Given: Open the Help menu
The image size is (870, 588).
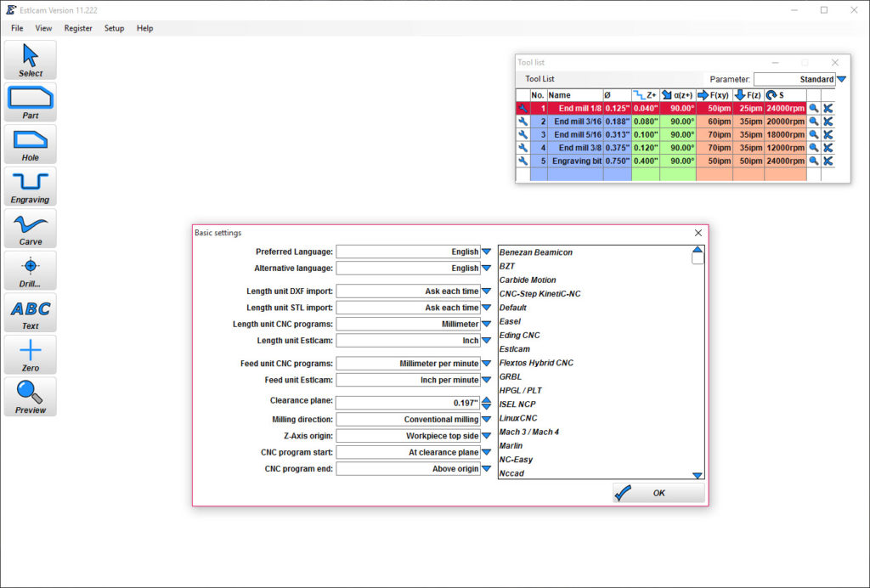Looking at the screenshot, I should point(144,28).
